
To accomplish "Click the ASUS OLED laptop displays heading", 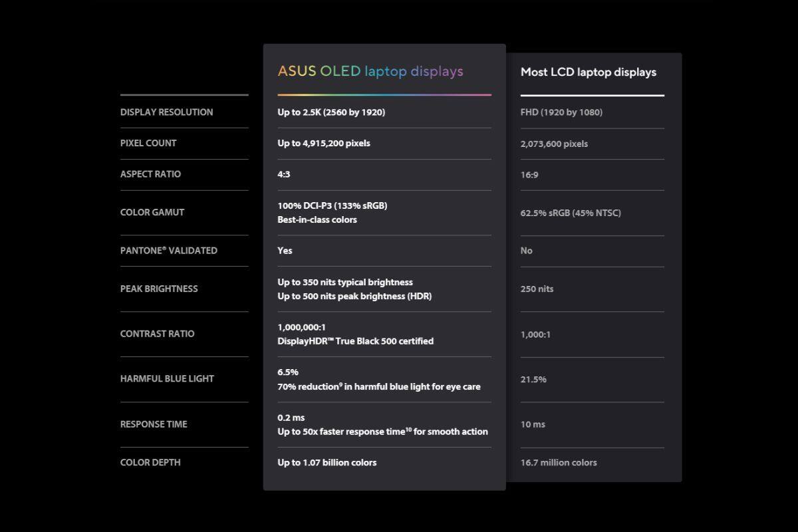I will 370,71.
